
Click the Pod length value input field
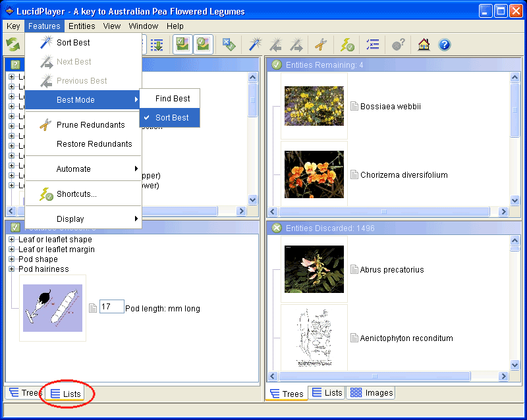(111, 307)
